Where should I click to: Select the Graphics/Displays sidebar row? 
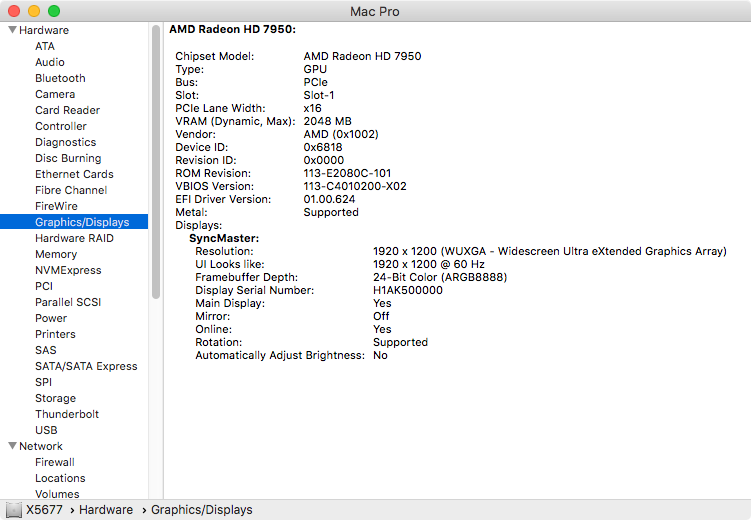74,222
